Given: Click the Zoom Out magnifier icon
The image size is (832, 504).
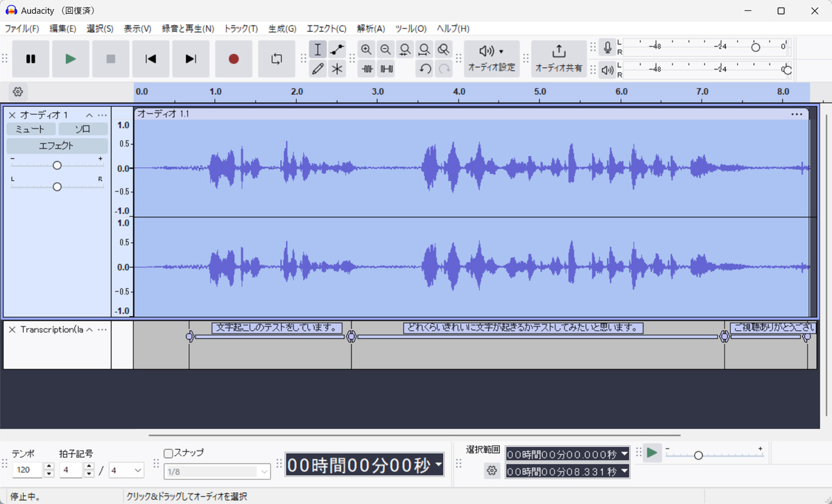Looking at the screenshot, I should coord(386,50).
